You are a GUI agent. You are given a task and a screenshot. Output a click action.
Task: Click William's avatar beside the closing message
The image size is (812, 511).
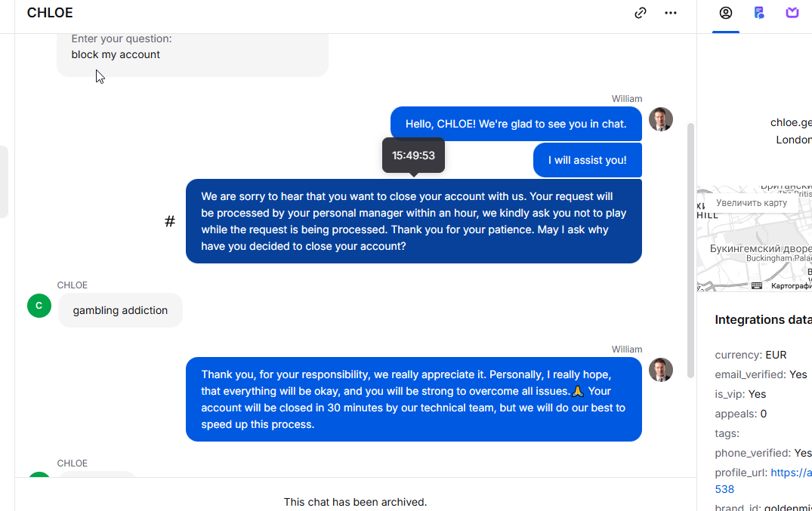(x=661, y=370)
